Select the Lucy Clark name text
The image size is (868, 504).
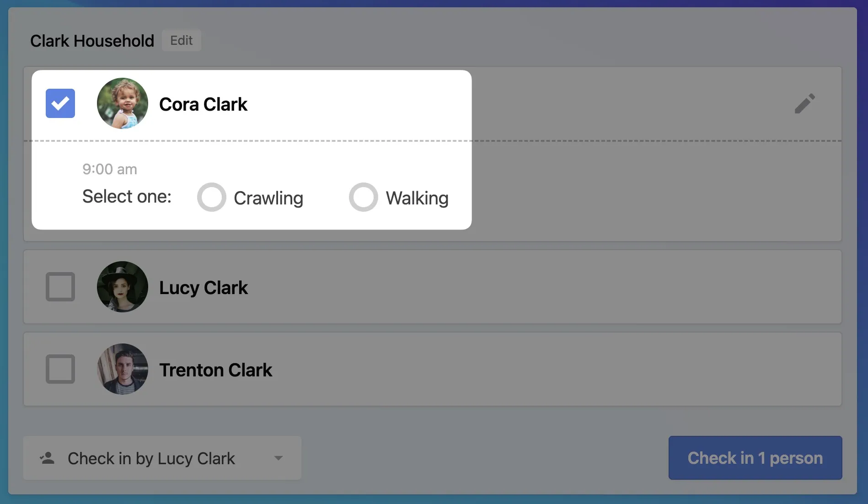pyautogui.click(x=204, y=288)
